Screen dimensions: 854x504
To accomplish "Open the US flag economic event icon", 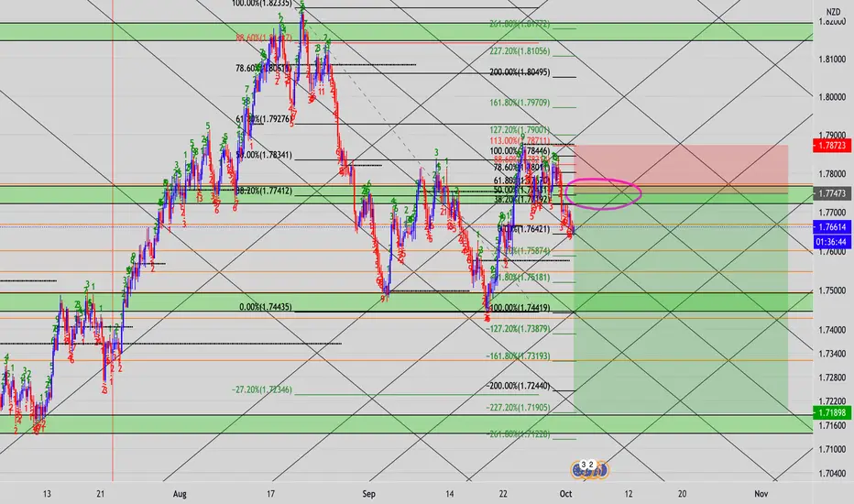I will click(600, 470).
